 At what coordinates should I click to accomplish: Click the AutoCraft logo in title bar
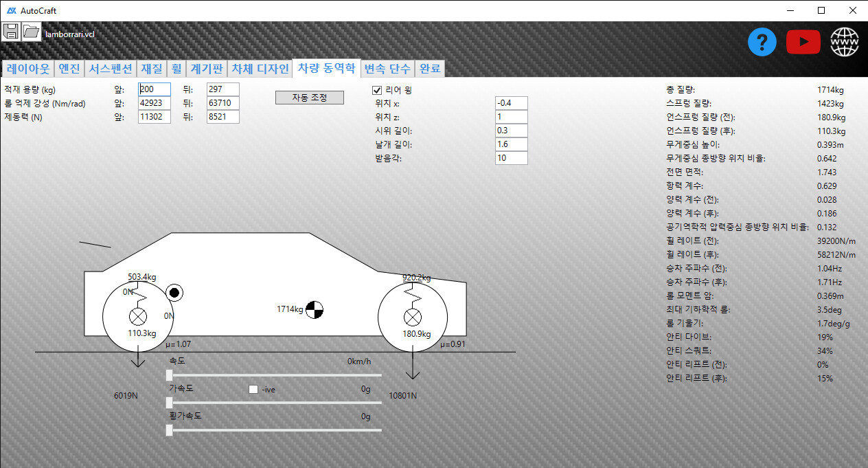click(x=11, y=11)
